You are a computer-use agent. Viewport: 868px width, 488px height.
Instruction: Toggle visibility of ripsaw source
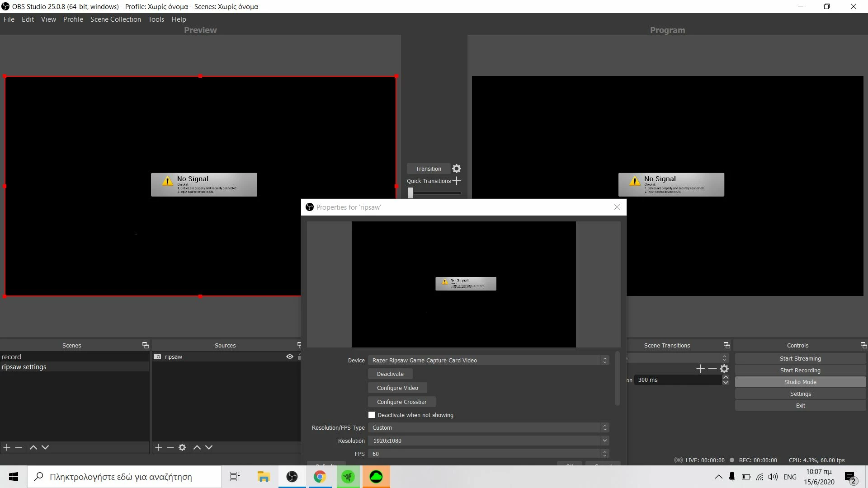pyautogui.click(x=290, y=357)
